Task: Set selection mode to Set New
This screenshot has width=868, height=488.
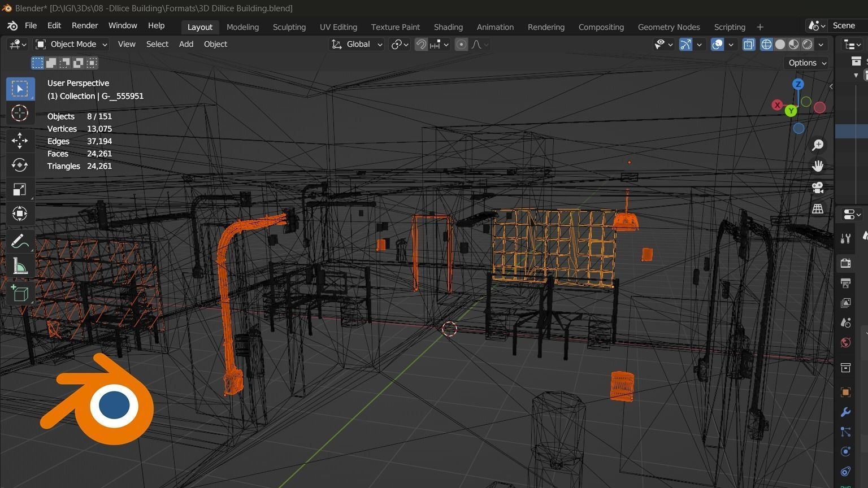Action: (x=37, y=63)
